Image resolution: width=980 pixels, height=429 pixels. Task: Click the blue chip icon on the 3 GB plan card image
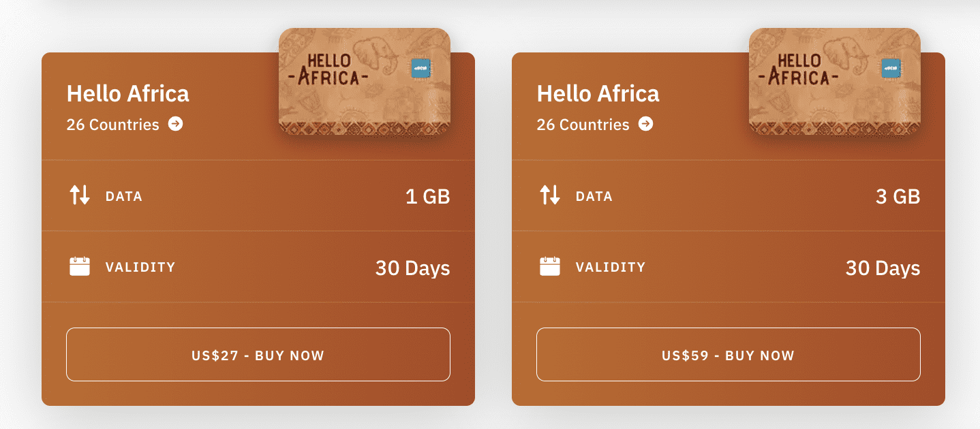tap(891, 67)
